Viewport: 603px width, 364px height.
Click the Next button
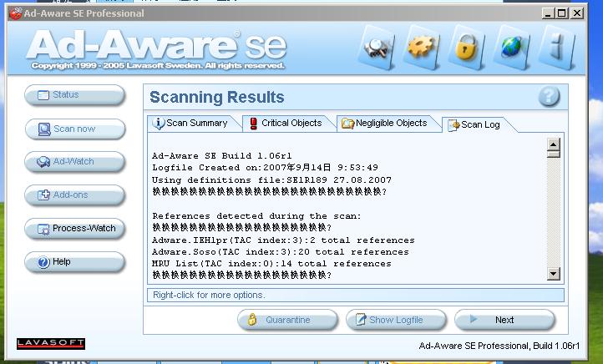coord(504,320)
